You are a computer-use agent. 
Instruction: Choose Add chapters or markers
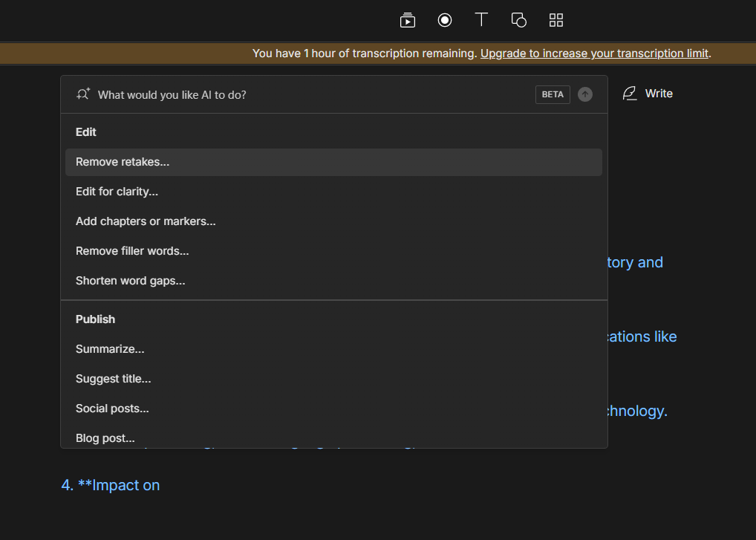(x=146, y=221)
